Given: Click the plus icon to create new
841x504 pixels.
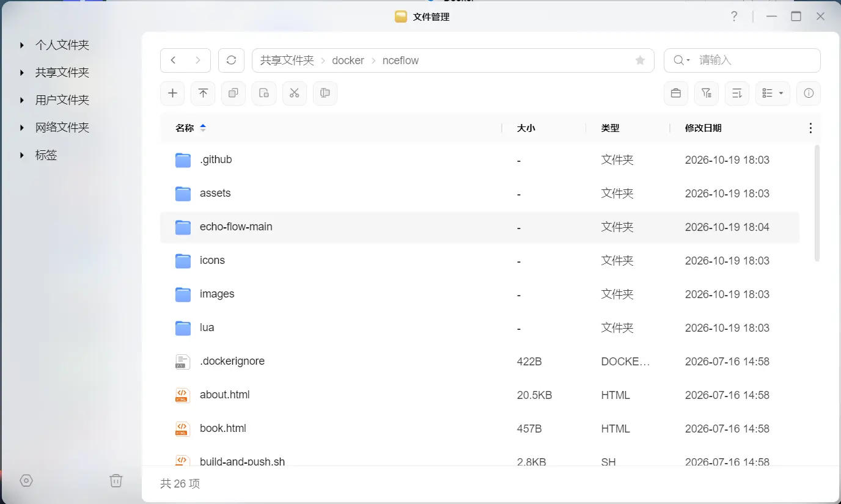Looking at the screenshot, I should [172, 93].
